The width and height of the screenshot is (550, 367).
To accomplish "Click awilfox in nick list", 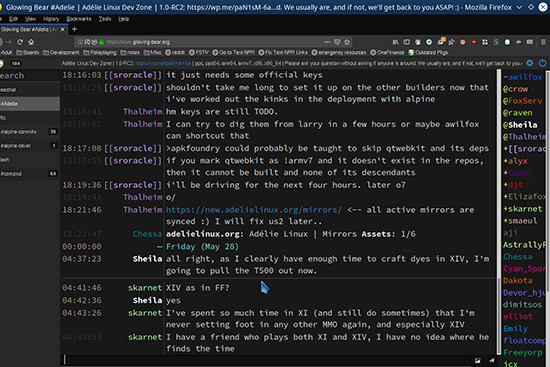I will [x=523, y=77].
